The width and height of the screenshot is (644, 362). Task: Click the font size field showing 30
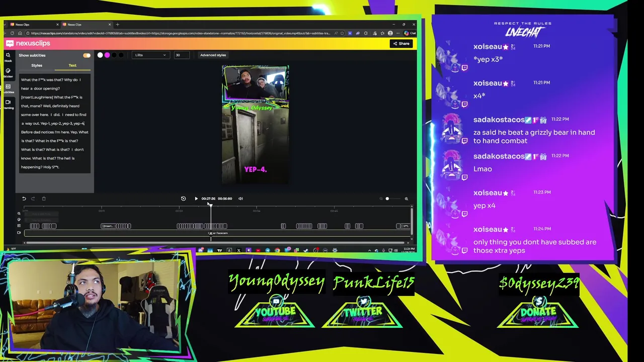[181, 55]
